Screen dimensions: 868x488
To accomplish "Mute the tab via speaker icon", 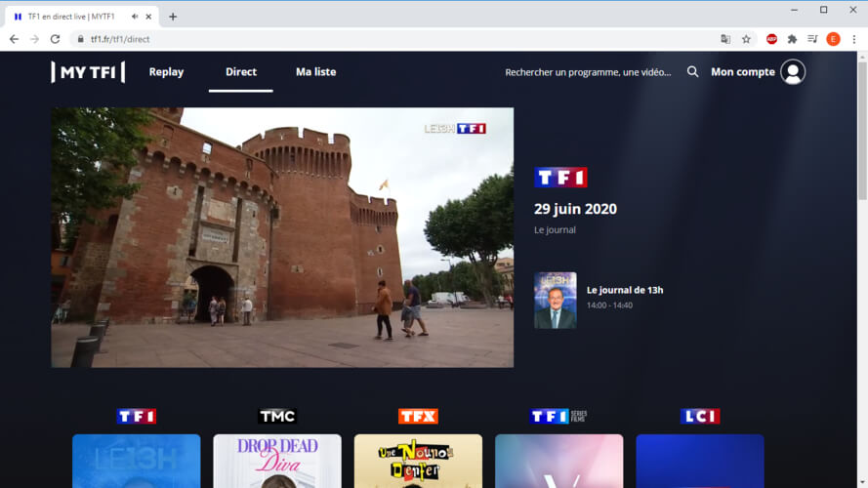I will click(x=135, y=17).
